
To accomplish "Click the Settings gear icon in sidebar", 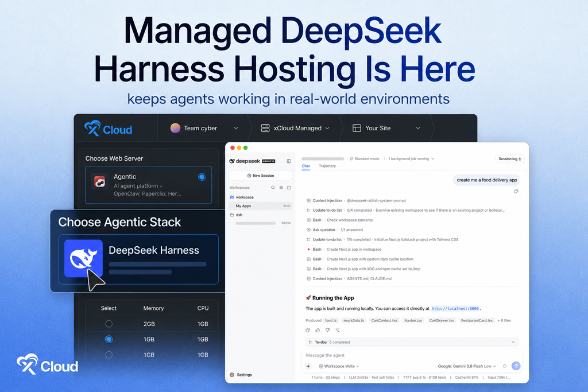I will [x=232, y=375].
